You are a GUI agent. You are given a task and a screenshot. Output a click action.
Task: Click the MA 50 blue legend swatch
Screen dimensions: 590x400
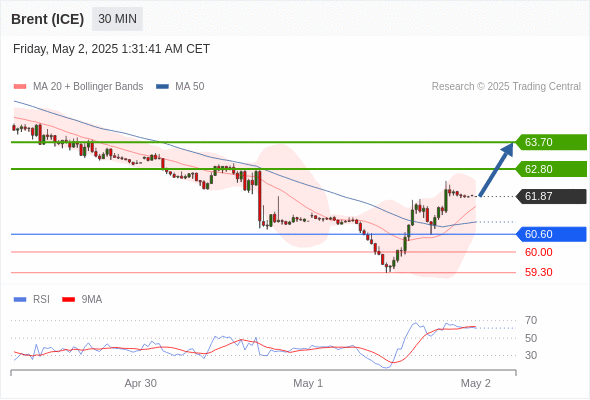[162, 87]
